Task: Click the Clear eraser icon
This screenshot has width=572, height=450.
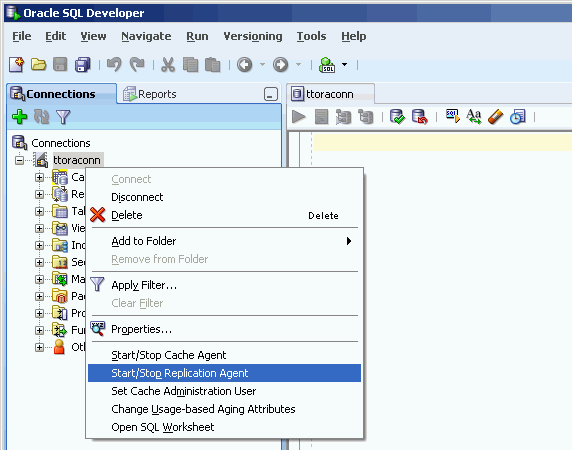Action: 495,117
